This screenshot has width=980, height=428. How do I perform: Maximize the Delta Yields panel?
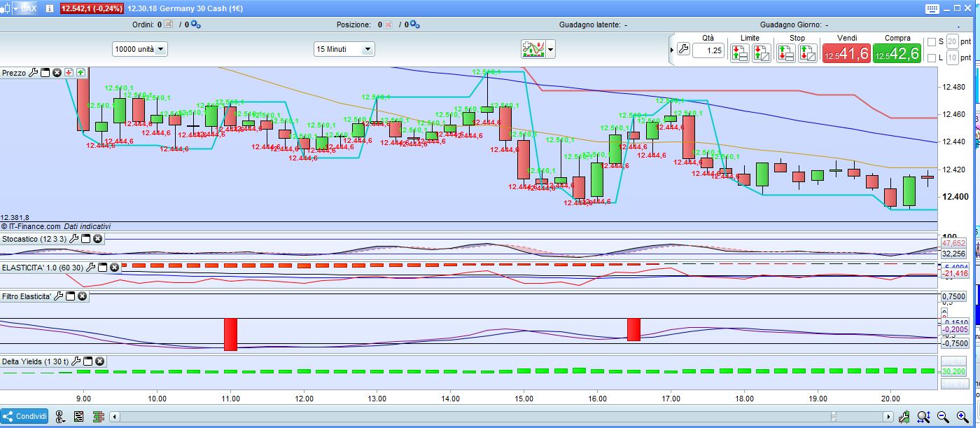point(88,361)
